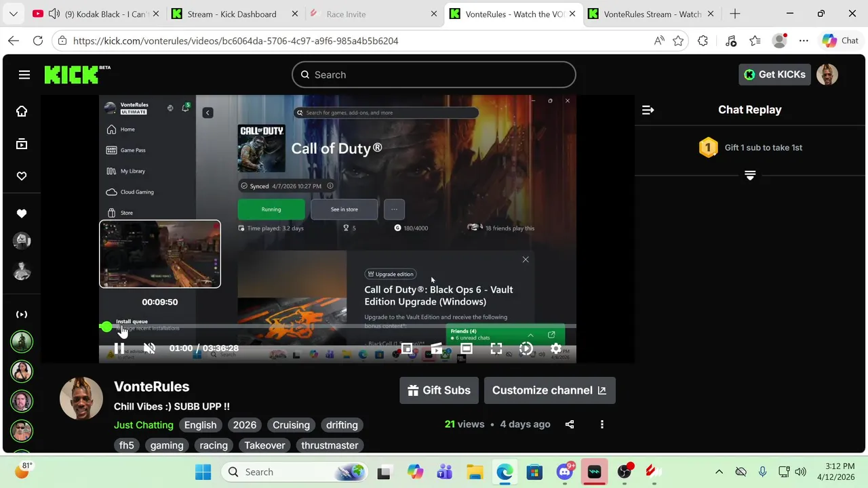Open a new browser tab
Screen dimensions: 868x488
[x=735, y=14]
